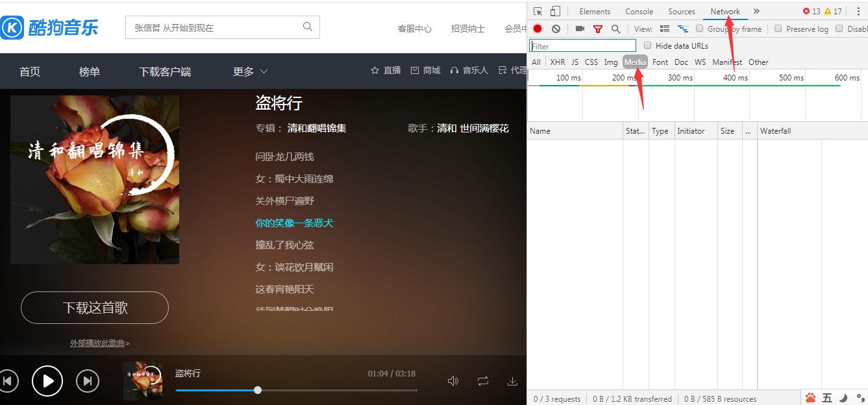Toggle screenshot capture with camera icon
Screen dimensions: 868x405
[x=580, y=29]
